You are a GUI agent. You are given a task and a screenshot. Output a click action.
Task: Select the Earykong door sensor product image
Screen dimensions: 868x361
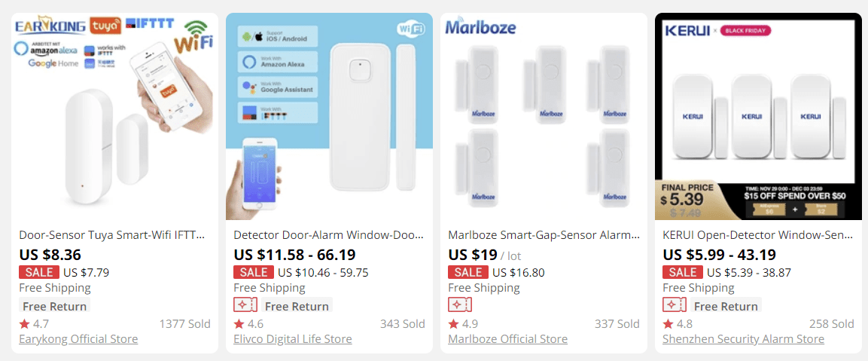[x=114, y=116]
